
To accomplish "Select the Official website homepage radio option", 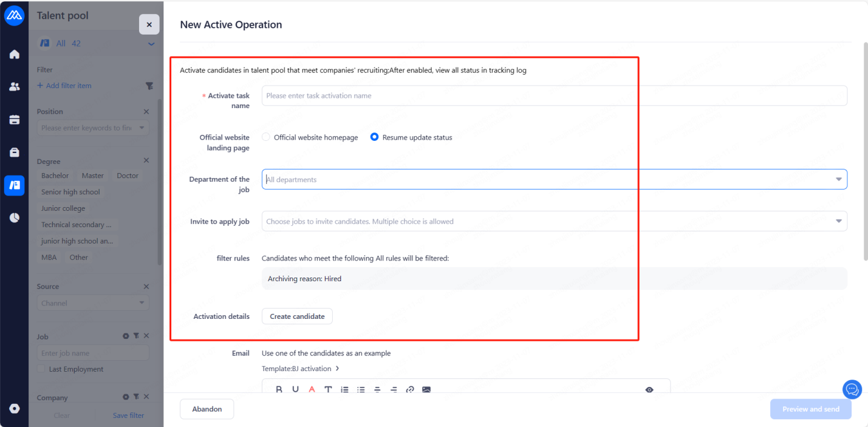I will (265, 137).
